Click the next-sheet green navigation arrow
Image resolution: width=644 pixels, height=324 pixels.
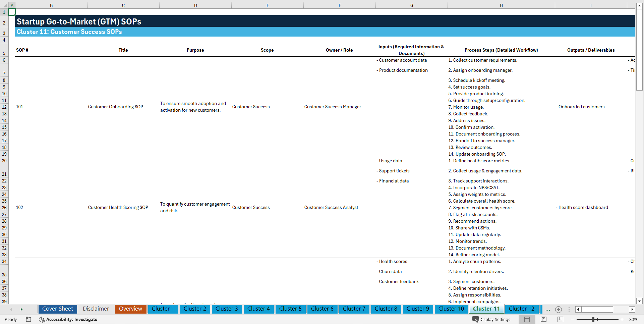pos(22,309)
